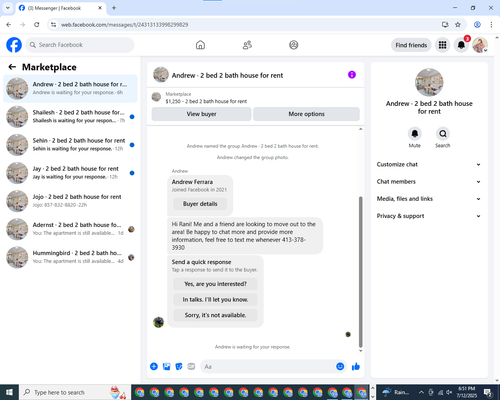
Task: Open Hummingbird's conversation
Action: pyautogui.click(x=70, y=257)
